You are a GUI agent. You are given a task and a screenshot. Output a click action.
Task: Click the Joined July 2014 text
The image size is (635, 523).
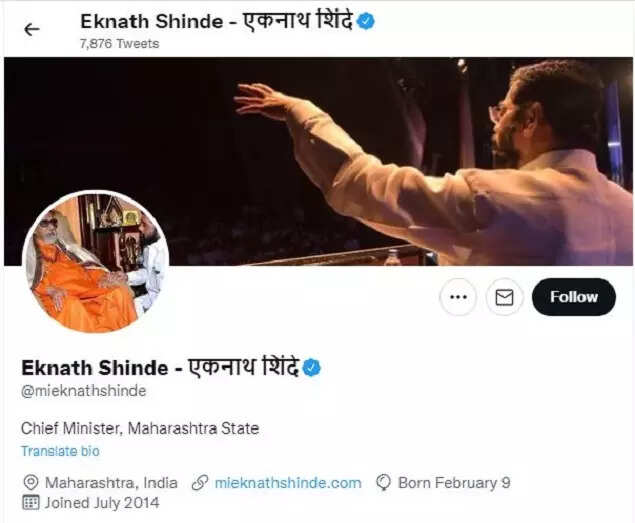(x=102, y=503)
